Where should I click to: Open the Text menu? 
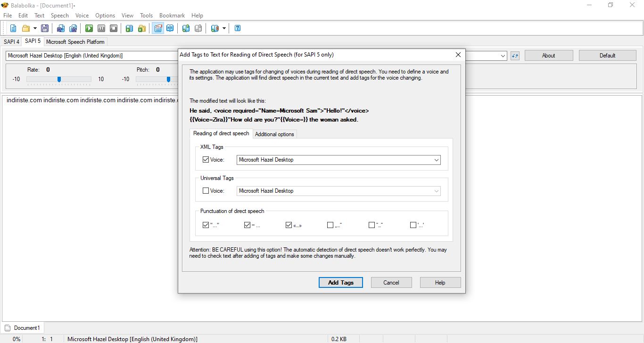pyautogui.click(x=40, y=16)
